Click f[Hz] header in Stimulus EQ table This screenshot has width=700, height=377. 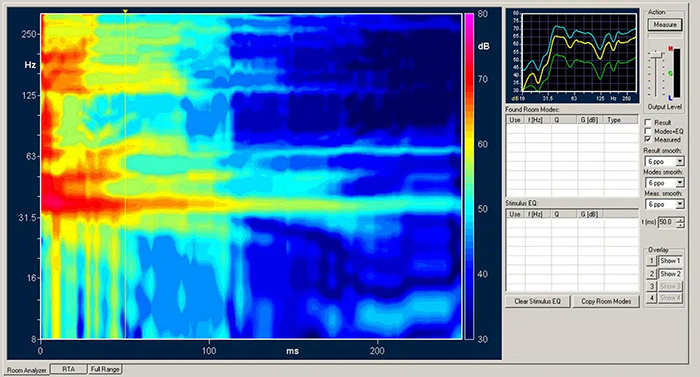(x=538, y=214)
